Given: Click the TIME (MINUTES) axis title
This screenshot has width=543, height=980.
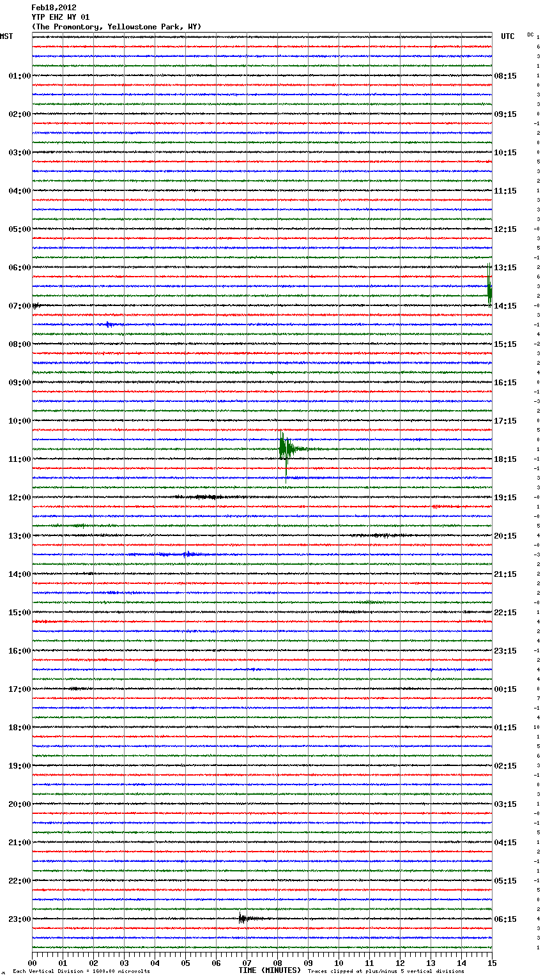Looking at the screenshot, I should pos(270,970).
